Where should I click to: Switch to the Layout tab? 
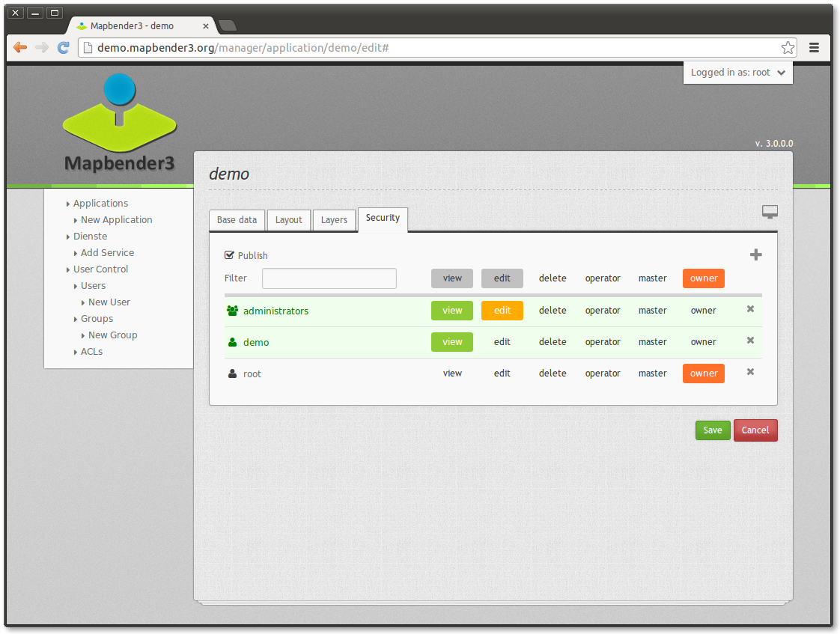click(289, 220)
